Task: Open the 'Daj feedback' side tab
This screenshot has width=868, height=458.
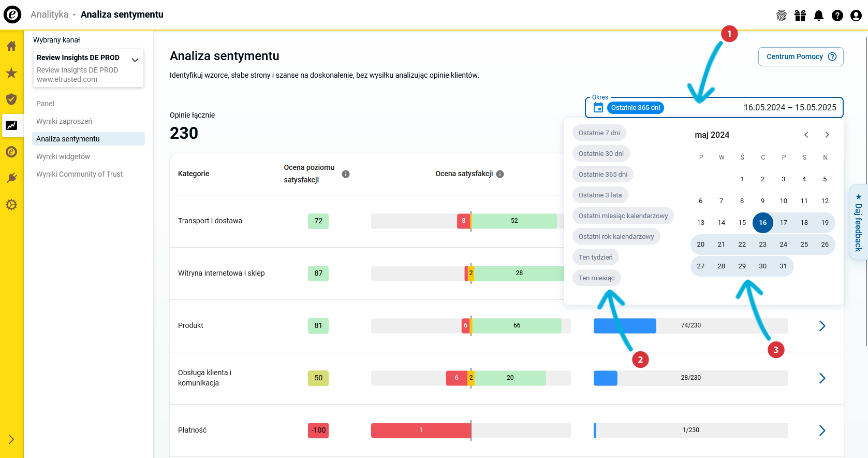Action: coord(858,222)
